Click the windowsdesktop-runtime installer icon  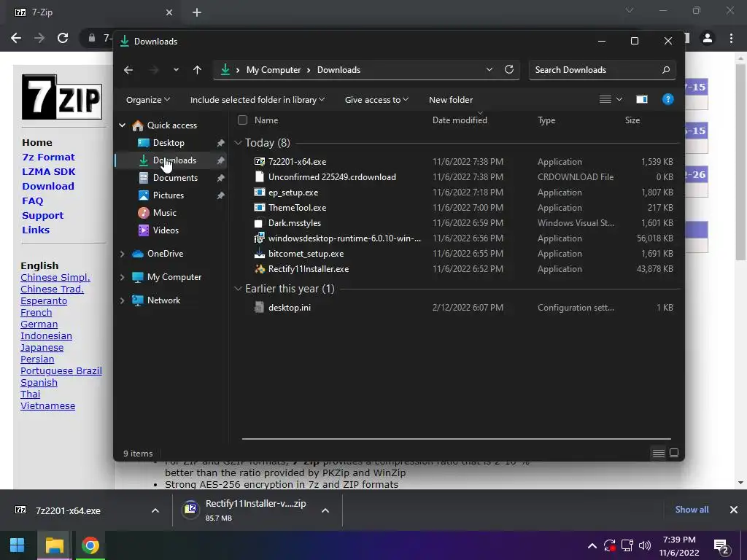point(259,238)
